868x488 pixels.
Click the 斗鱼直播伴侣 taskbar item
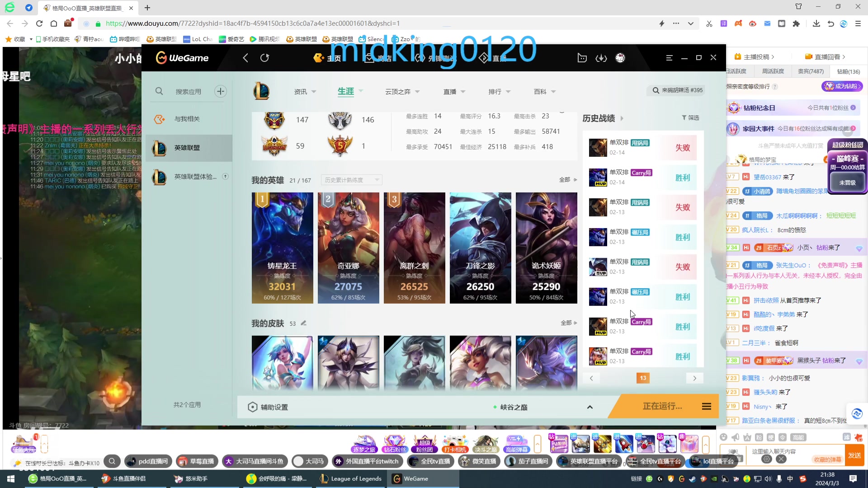[123, 479]
